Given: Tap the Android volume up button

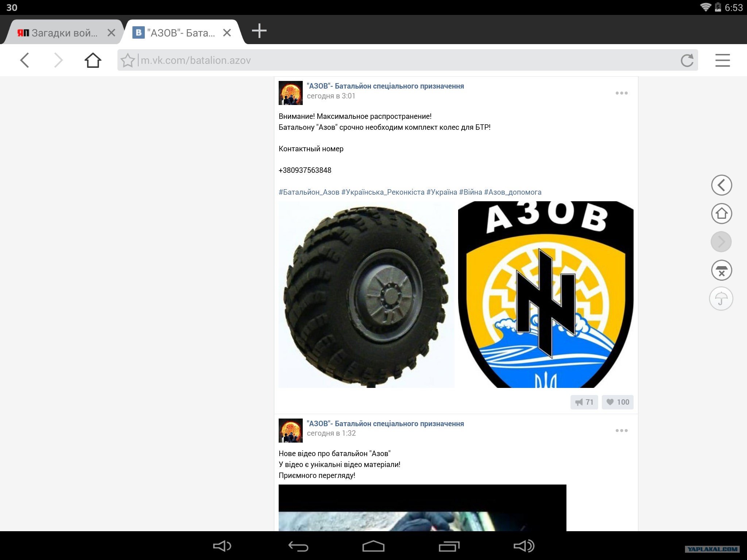Looking at the screenshot, I should point(524,546).
